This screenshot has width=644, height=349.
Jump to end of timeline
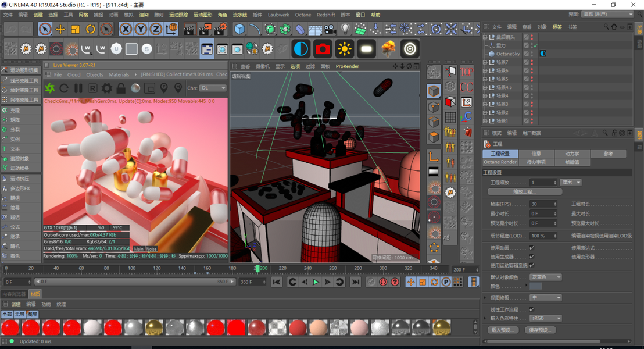pos(355,282)
